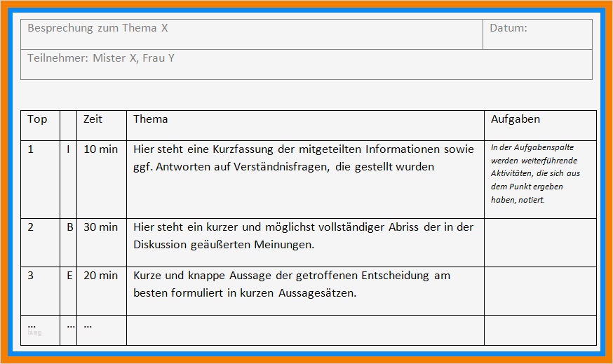Click the 'B' type cell in row 2
The height and width of the screenshot is (364, 613).
(x=69, y=243)
